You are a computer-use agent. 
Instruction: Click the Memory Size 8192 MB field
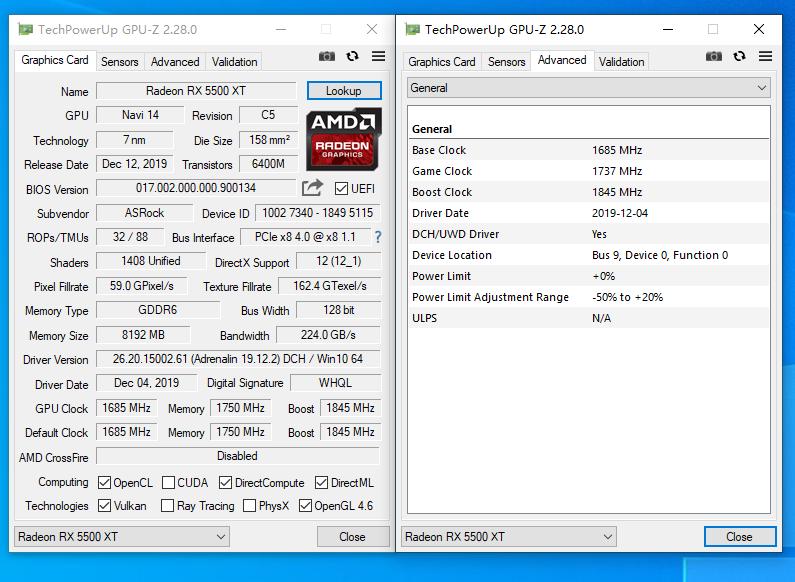143,335
